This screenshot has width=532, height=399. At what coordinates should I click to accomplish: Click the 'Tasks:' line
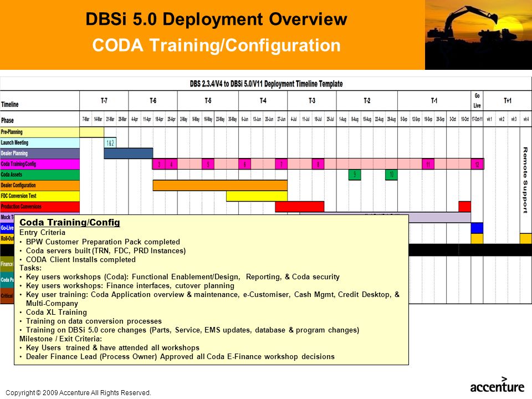[x=30, y=268]
